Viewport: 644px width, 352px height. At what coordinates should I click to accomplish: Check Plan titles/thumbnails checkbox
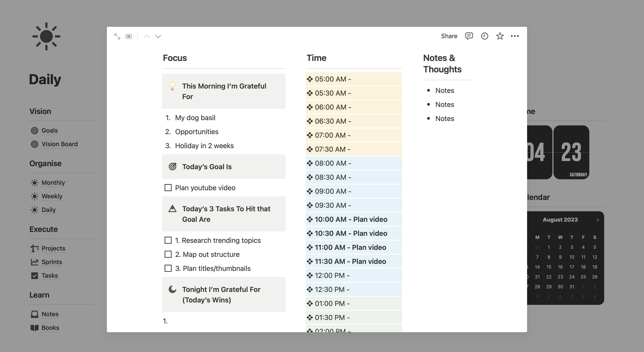168,268
